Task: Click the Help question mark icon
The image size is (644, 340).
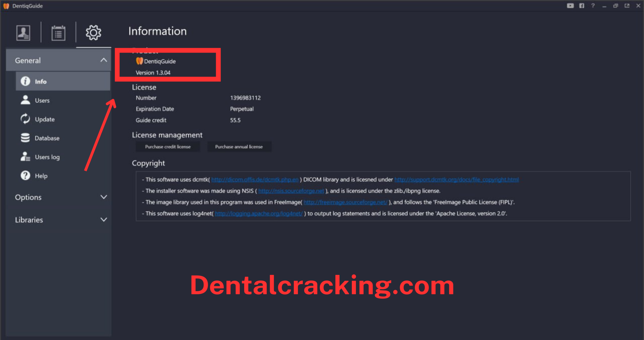Action: [25, 175]
